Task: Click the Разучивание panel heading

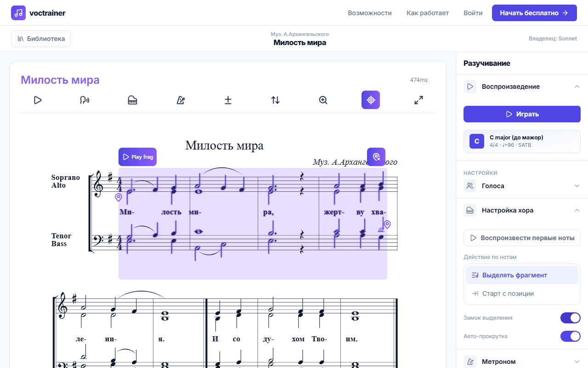Action: 487,63
